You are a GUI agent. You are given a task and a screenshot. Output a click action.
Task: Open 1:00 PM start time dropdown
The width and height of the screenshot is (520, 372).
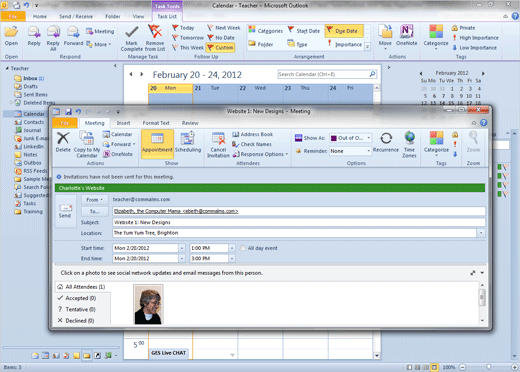coord(232,248)
